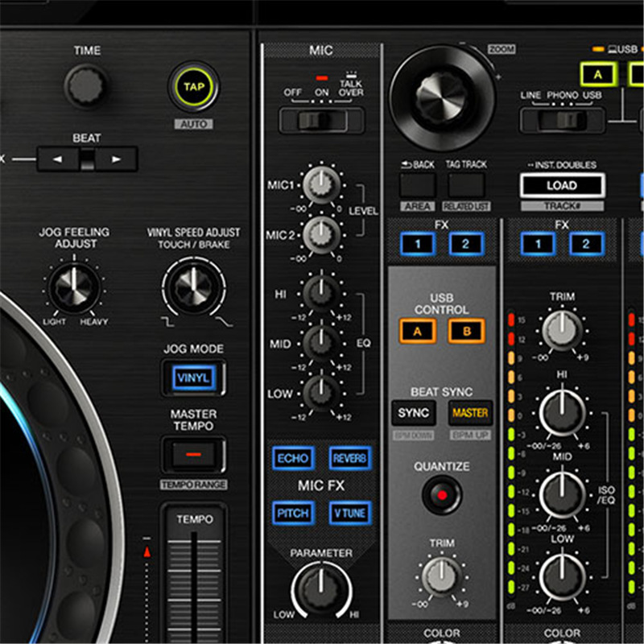
Task: Turn the channel ISO/EQ MID knob
Action: (x=562, y=494)
